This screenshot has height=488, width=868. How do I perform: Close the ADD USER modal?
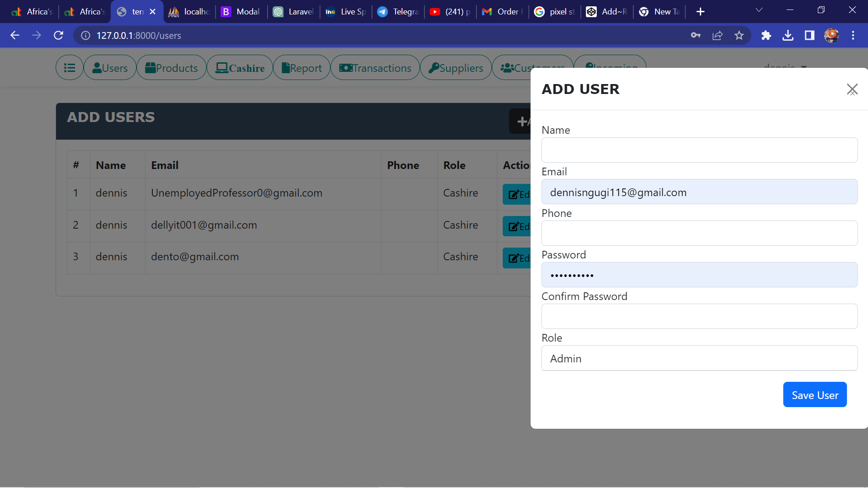pyautogui.click(x=852, y=89)
